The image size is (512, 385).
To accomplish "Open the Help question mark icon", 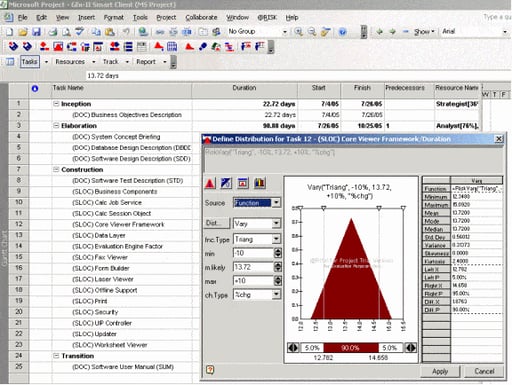I will pyautogui.click(x=342, y=32).
